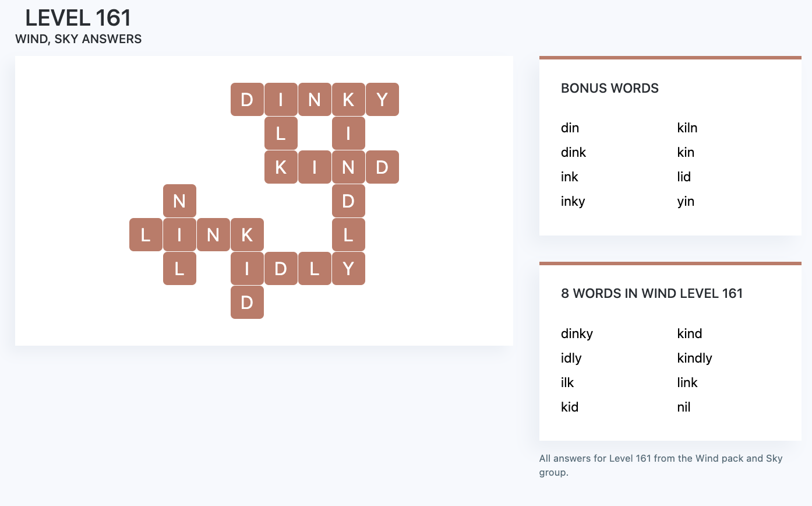Click bonus word "dink"
The width and height of the screenshot is (812, 506).
[x=573, y=152]
